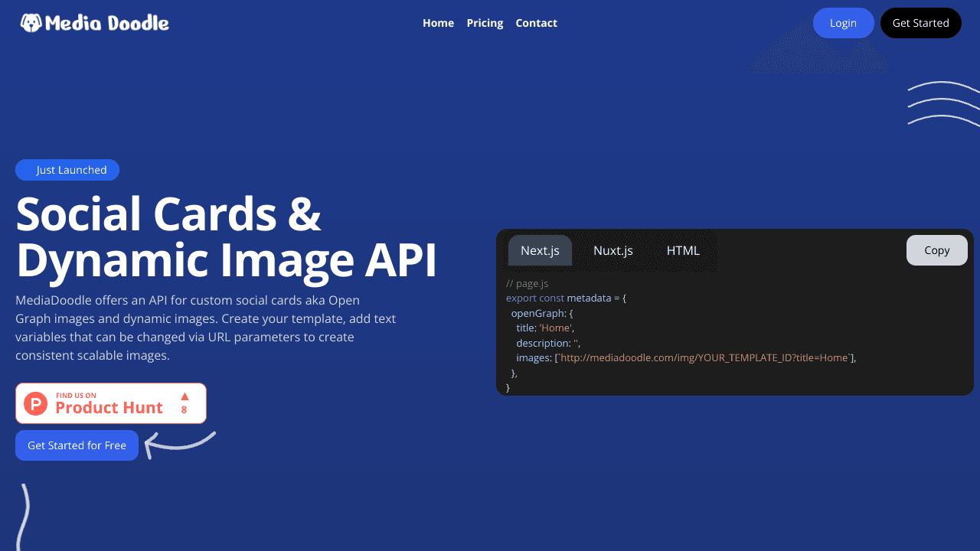Click the Media Doodle wordmark text
Screen dimensions: 980x551
107,23
